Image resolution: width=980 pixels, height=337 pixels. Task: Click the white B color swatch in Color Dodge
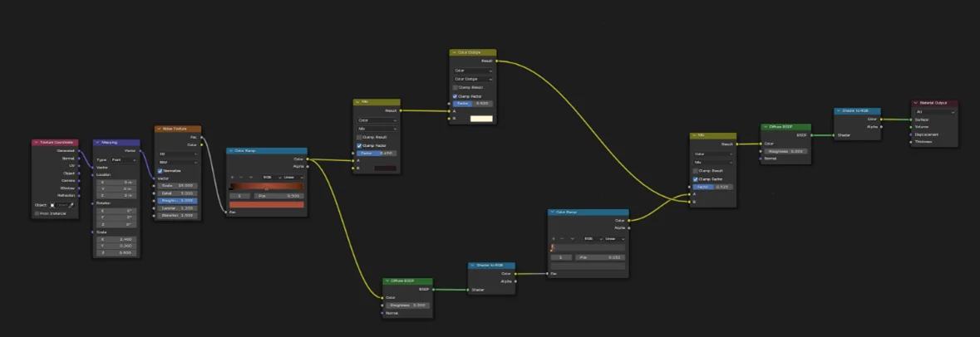coord(481,119)
